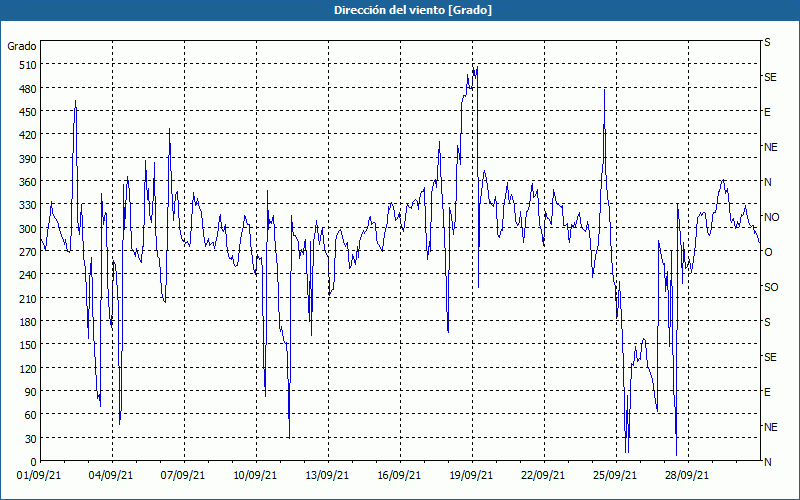Click the 13/09/21 date label

tap(327, 476)
